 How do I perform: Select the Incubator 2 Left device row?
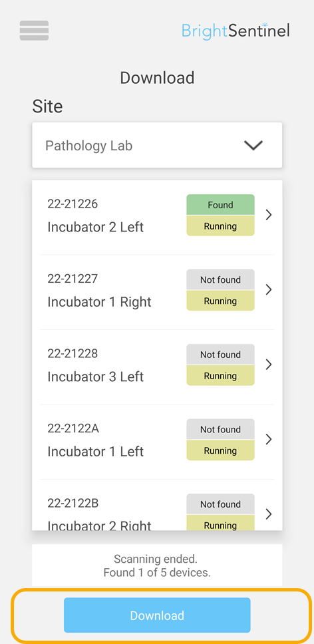(x=157, y=218)
